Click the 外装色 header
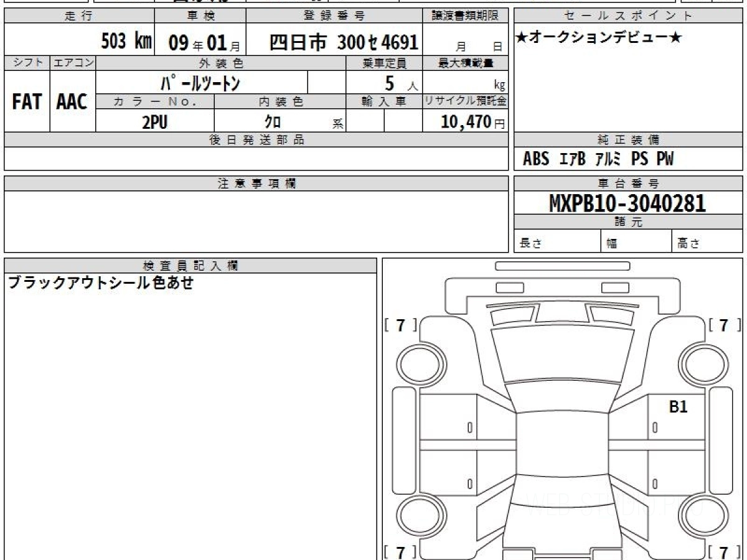Viewport: 747px width, 560px height. 222,63
